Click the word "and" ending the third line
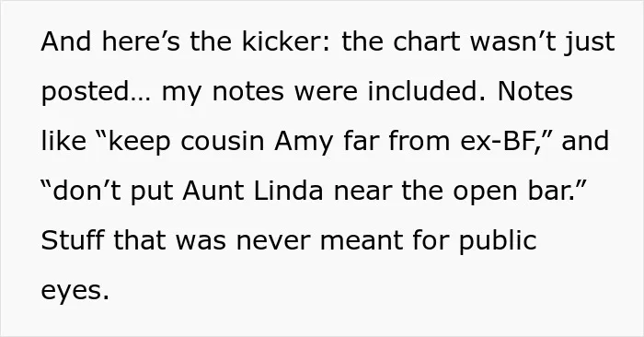Viewport: 644px width, 337px height. click(x=585, y=141)
